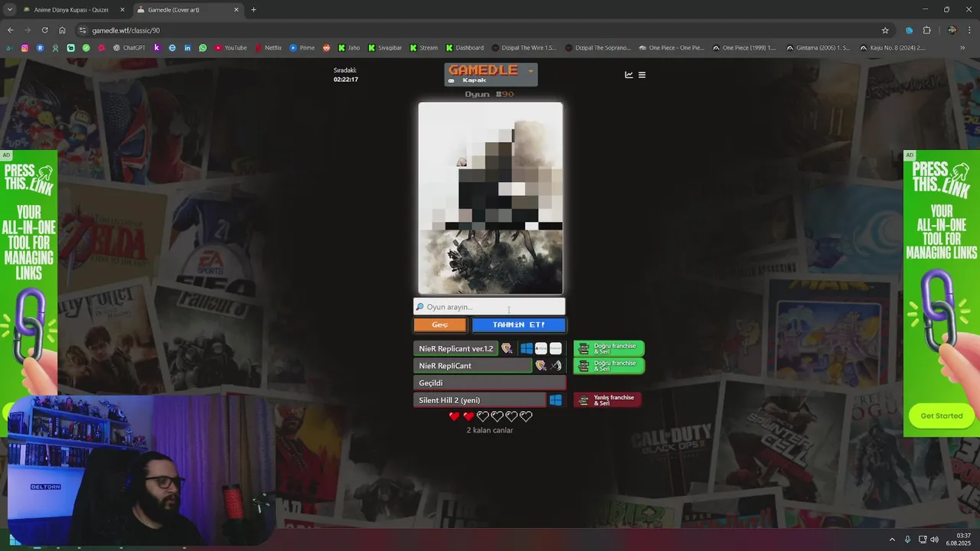Open Chrome three-dot menu
Screen dimensions: 980x551
[969, 30]
